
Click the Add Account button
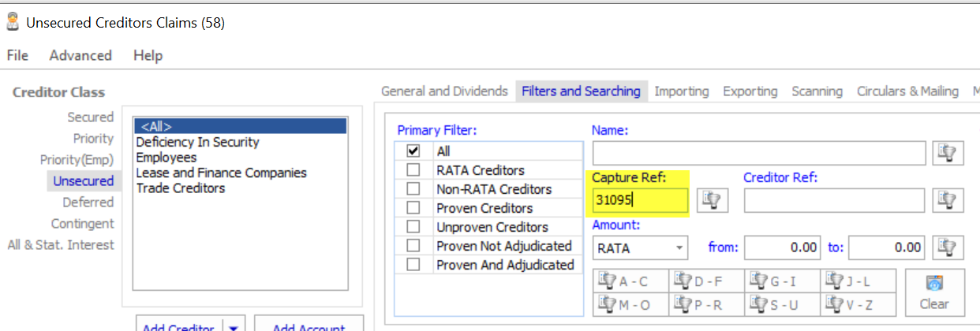point(309,325)
